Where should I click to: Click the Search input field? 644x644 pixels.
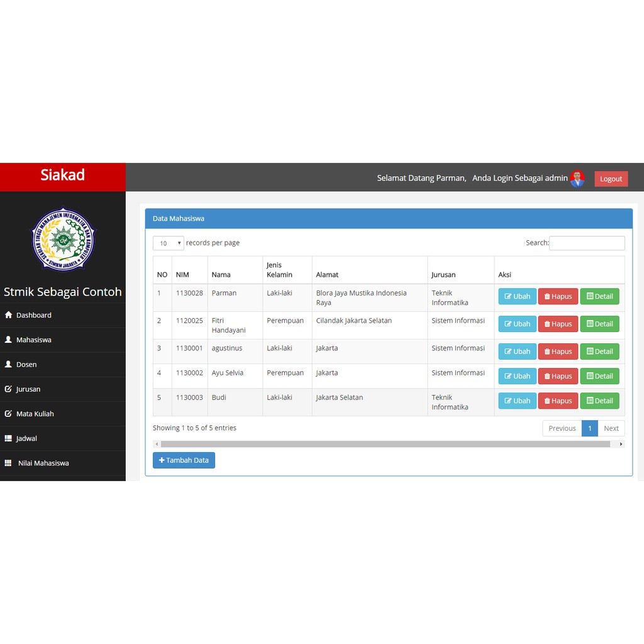click(x=587, y=243)
